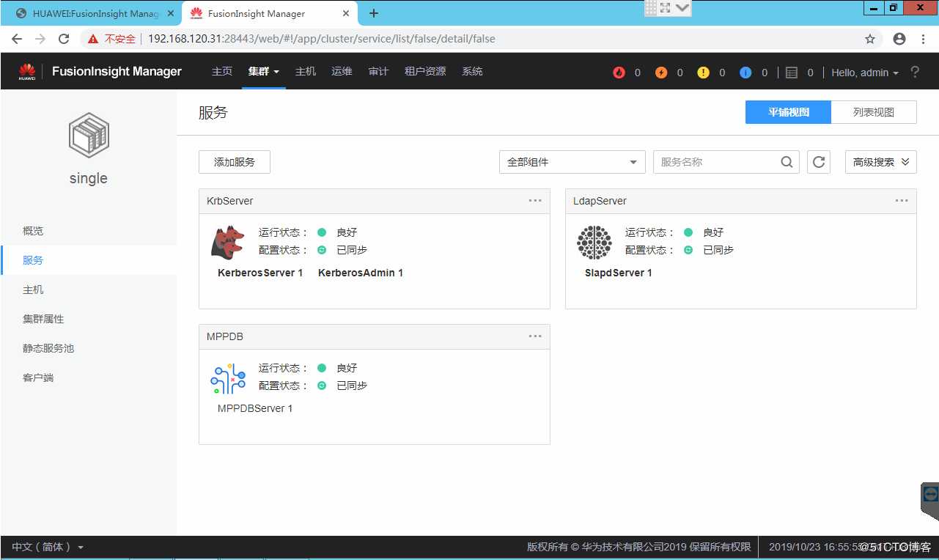The height and width of the screenshot is (560, 939).
Task: Open 主机 hosts top menu
Action: [306, 71]
